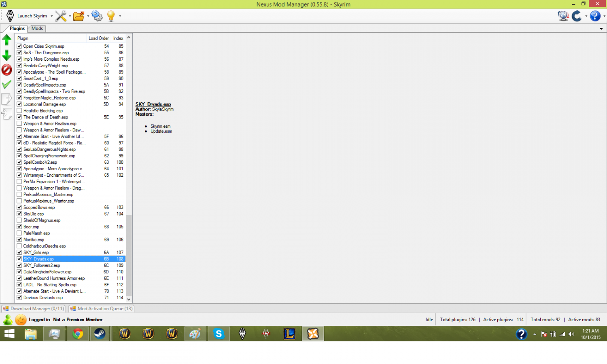
Task: Click the blue help question mark icon
Action: pyautogui.click(x=595, y=16)
